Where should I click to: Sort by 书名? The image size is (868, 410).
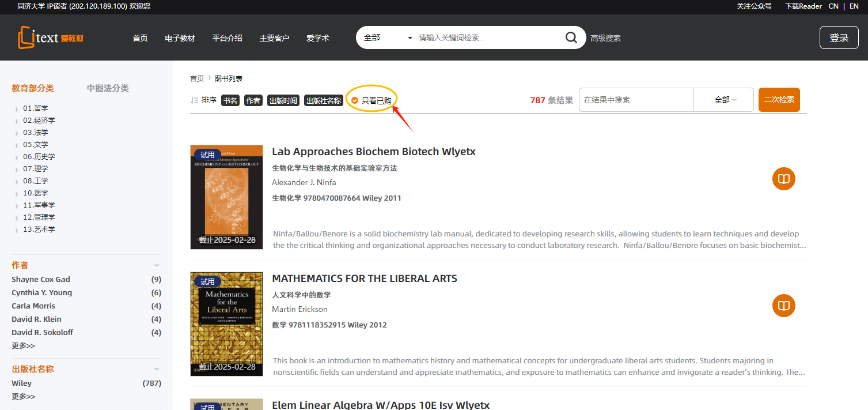230,100
